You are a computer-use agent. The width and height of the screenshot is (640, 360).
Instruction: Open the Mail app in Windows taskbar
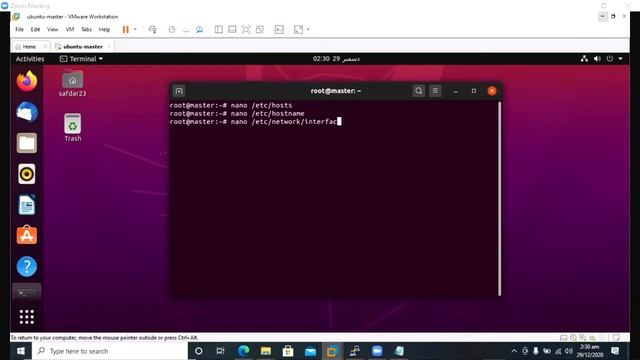pyautogui.click(x=310, y=351)
